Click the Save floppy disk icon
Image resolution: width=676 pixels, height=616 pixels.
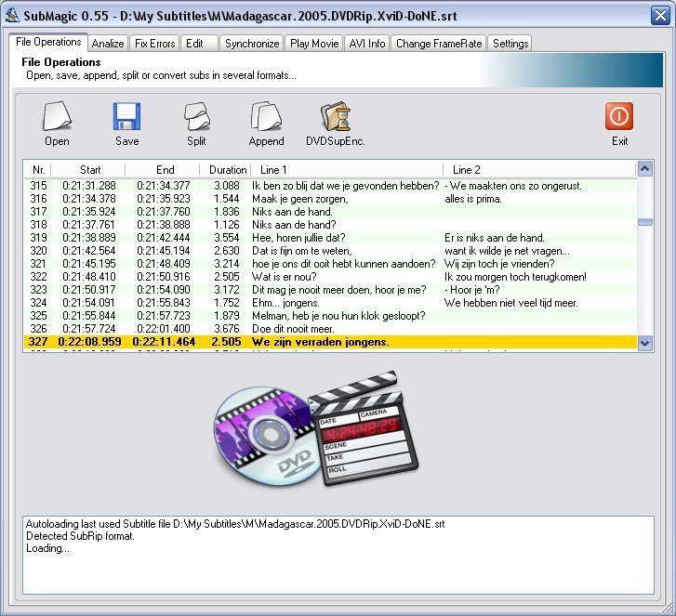click(126, 117)
